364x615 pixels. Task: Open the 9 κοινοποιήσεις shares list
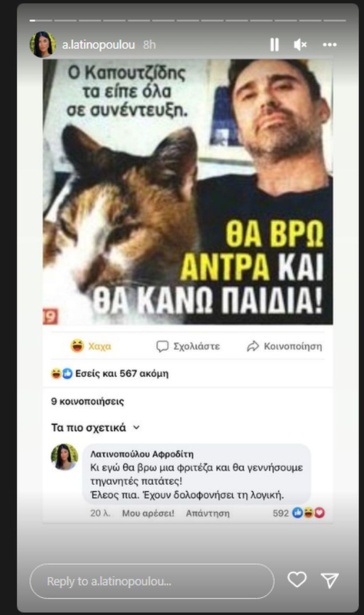coord(88,401)
